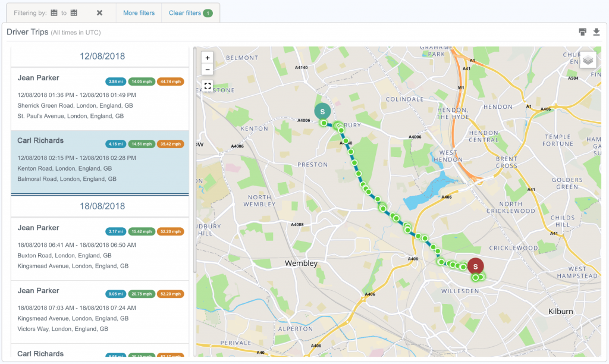This screenshot has width=609, height=364.
Task: Select Jean Parker's 06:41 AM trip
Action: (x=100, y=249)
